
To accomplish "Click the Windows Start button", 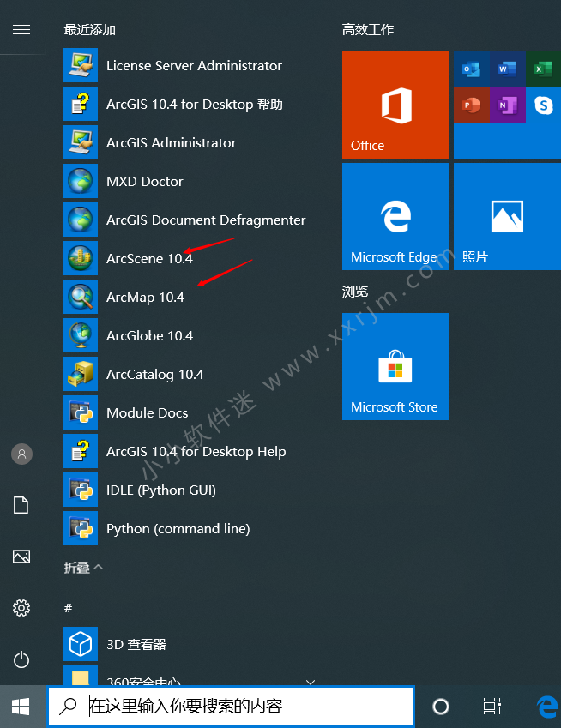I will click(21, 707).
